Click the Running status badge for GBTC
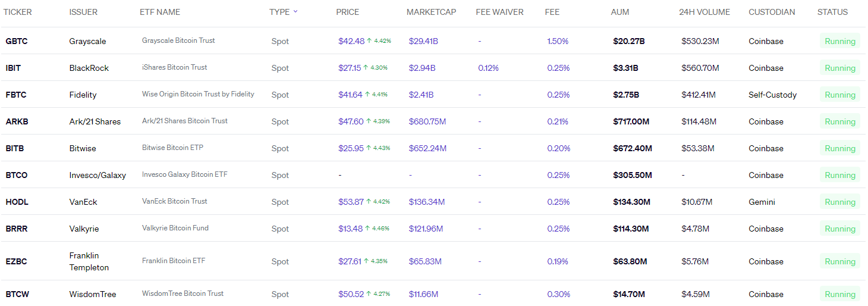Image resolution: width=868 pixels, height=306 pixels. (x=839, y=41)
